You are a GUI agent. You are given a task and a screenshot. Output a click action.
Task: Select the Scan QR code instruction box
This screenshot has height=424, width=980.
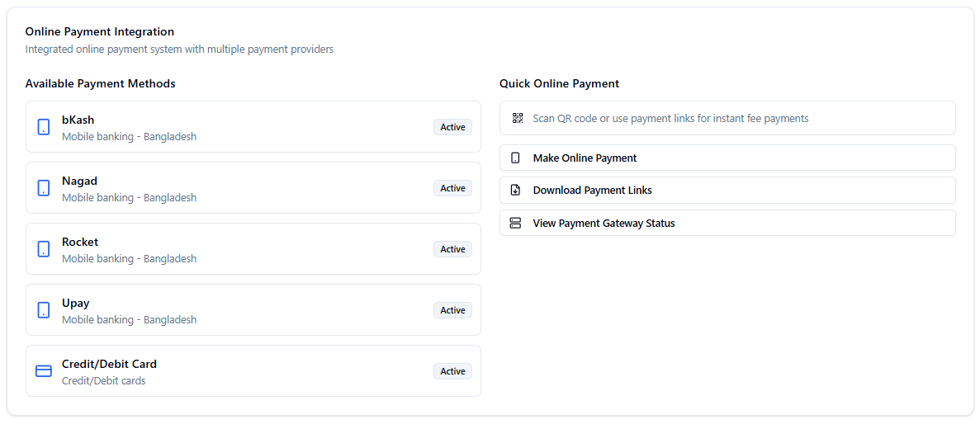coord(727,118)
